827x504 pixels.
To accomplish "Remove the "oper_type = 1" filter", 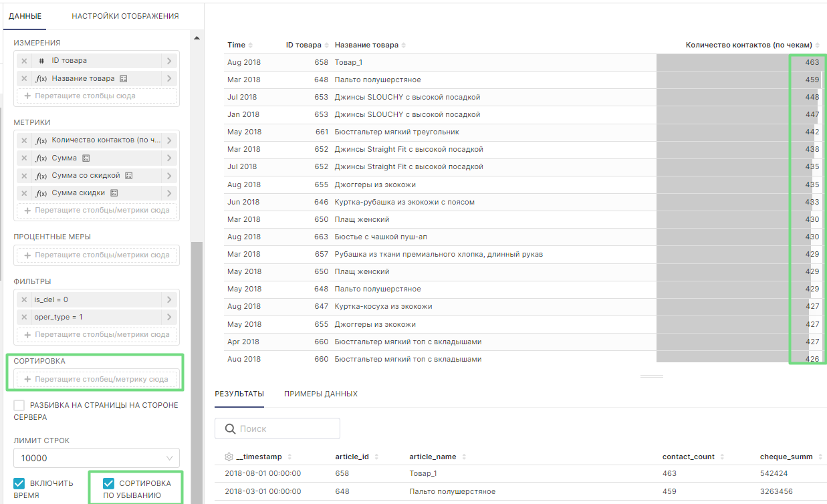I will [x=24, y=318].
